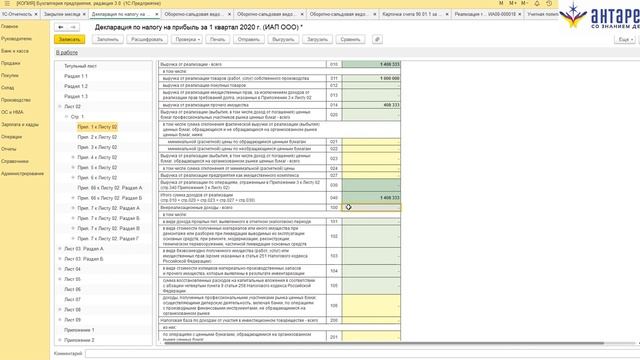Expand Прил. 6 к Листу 02 node
This screenshot has height=360, width=640.
(x=73, y=178)
